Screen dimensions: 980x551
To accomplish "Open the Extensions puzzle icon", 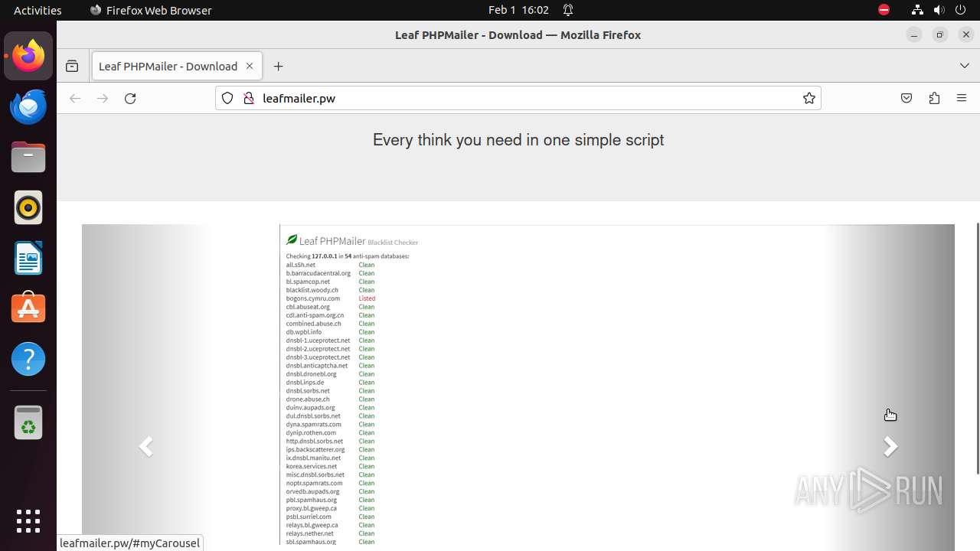I will (934, 98).
